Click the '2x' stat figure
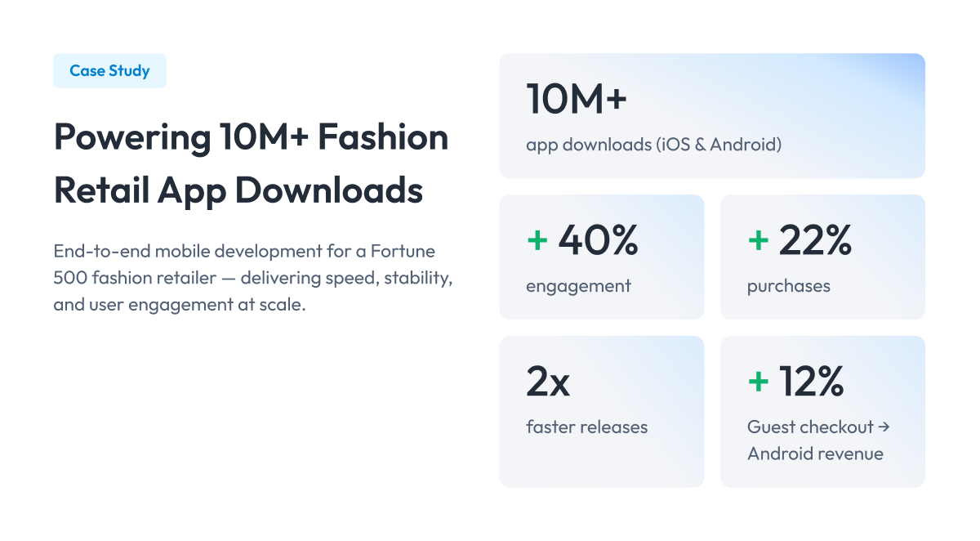980x541 pixels. [548, 381]
